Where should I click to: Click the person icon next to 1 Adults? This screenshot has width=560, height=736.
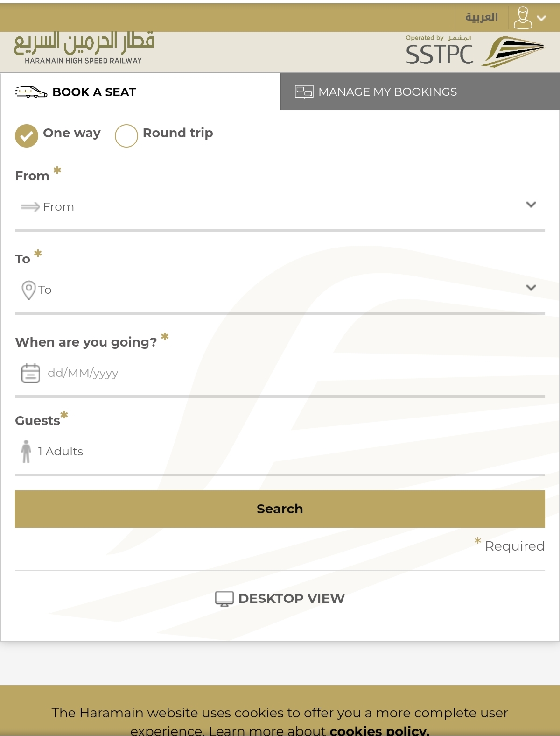coord(26,452)
